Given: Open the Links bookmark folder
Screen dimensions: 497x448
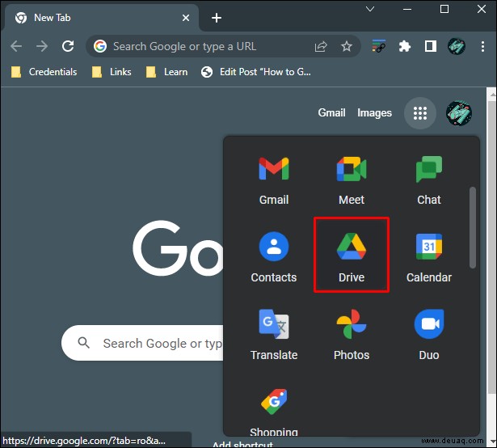Looking at the screenshot, I should (x=112, y=72).
